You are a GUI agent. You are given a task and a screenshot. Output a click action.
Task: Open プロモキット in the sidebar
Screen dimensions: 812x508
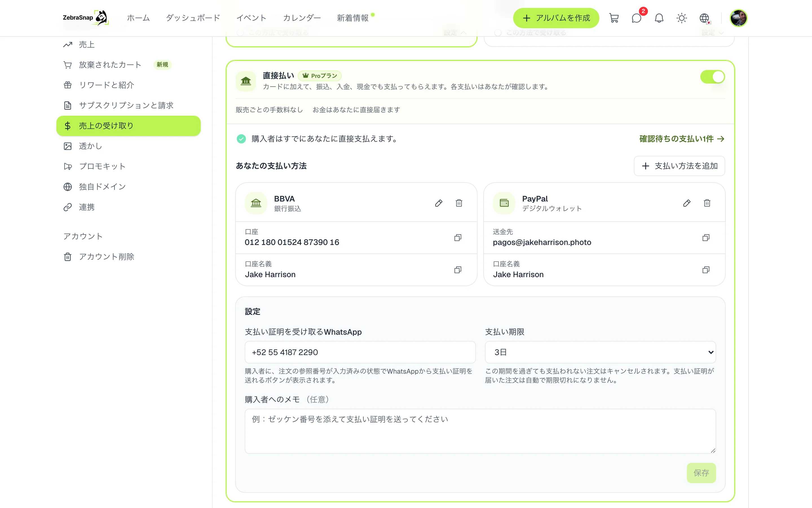129,166
